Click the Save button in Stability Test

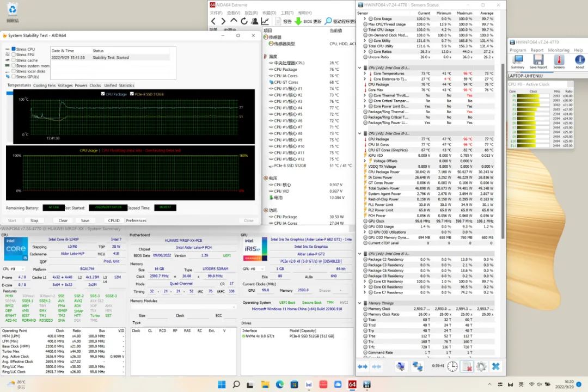(85, 220)
